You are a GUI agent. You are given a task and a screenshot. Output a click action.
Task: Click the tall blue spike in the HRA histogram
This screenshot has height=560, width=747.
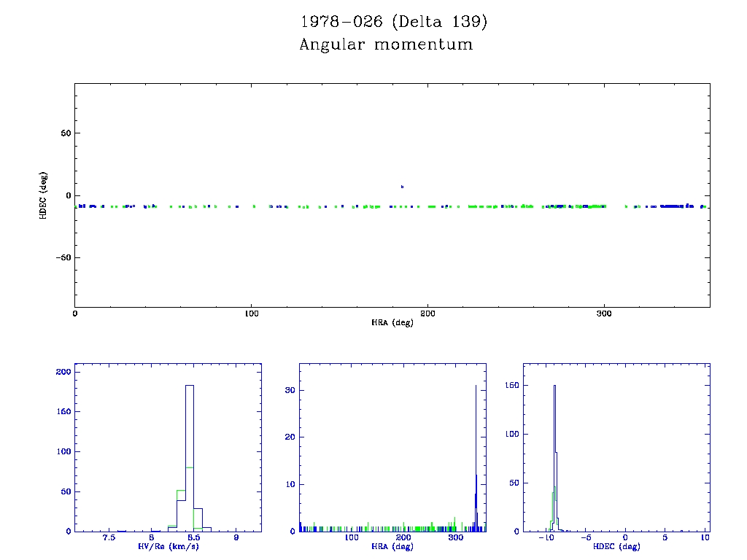tap(476, 457)
